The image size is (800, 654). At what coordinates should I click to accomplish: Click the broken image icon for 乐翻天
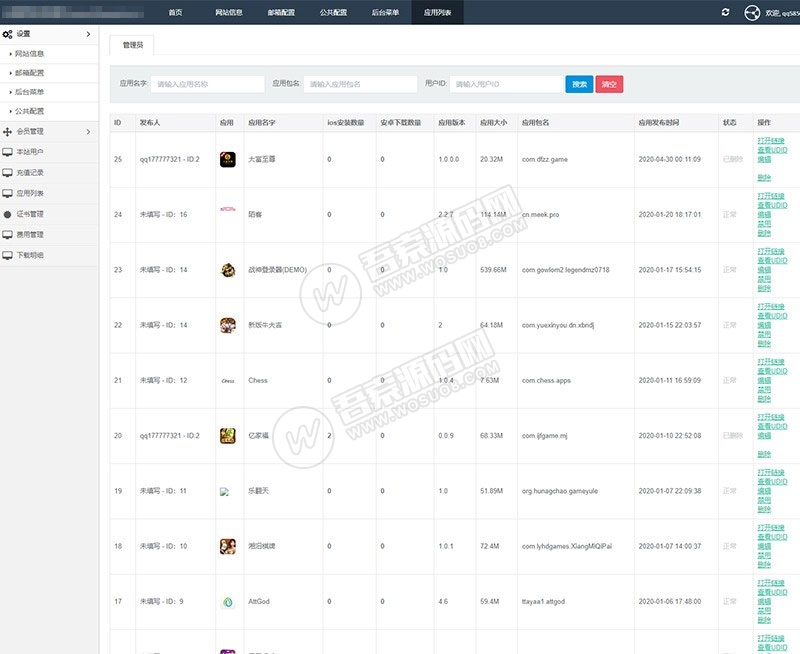[x=224, y=491]
